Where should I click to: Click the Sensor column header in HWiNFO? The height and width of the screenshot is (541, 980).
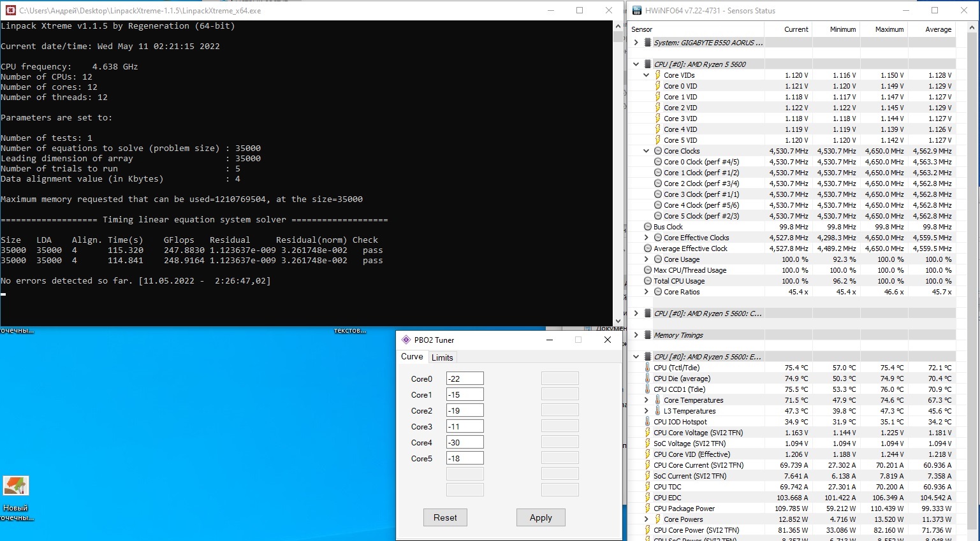click(x=696, y=29)
